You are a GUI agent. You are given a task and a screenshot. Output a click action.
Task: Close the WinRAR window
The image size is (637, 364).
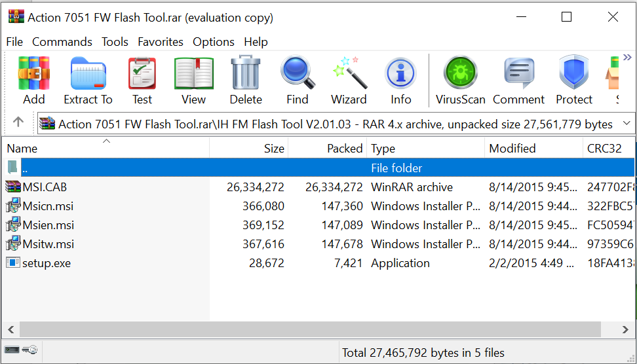pyautogui.click(x=613, y=16)
